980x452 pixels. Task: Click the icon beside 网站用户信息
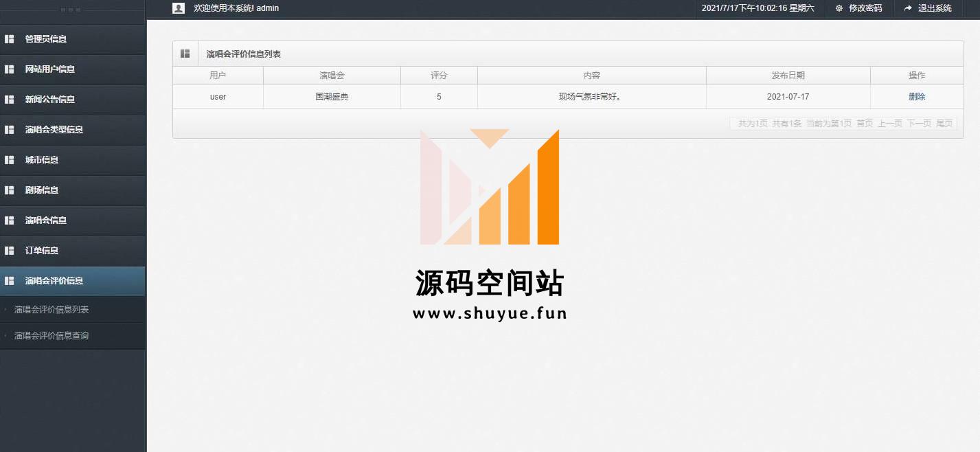pyautogui.click(x=10, y=69)
